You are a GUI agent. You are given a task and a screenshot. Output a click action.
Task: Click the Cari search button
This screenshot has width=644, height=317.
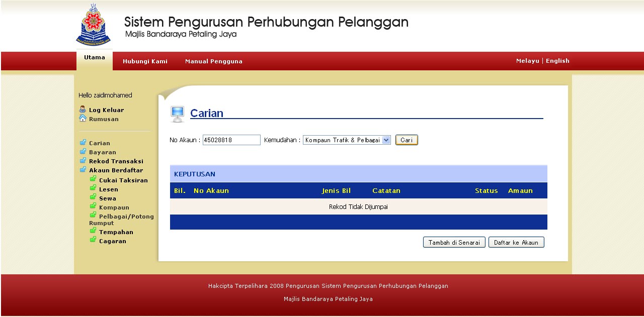click(x=407, y=140)
